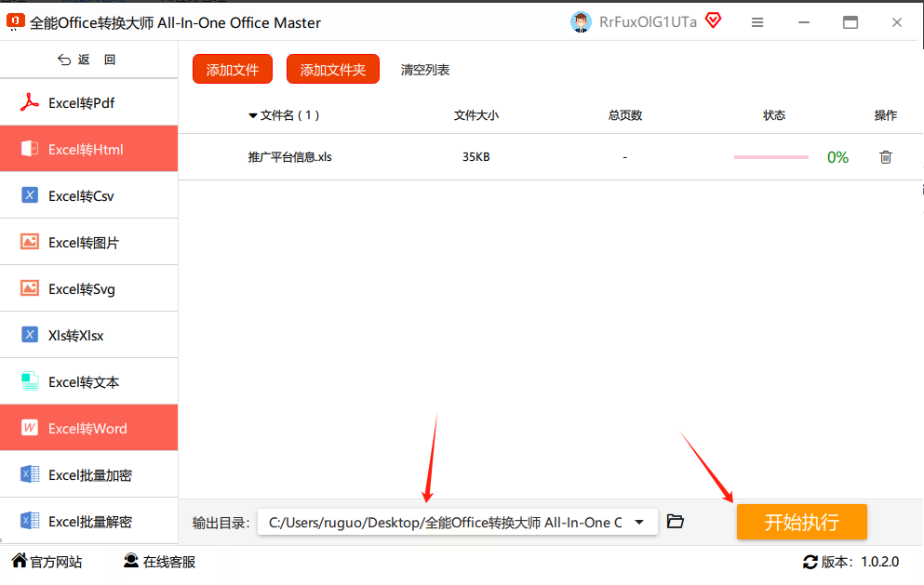The image size is (924, 585).
Task: Click the version refresh icon
Action: [810, 562]
